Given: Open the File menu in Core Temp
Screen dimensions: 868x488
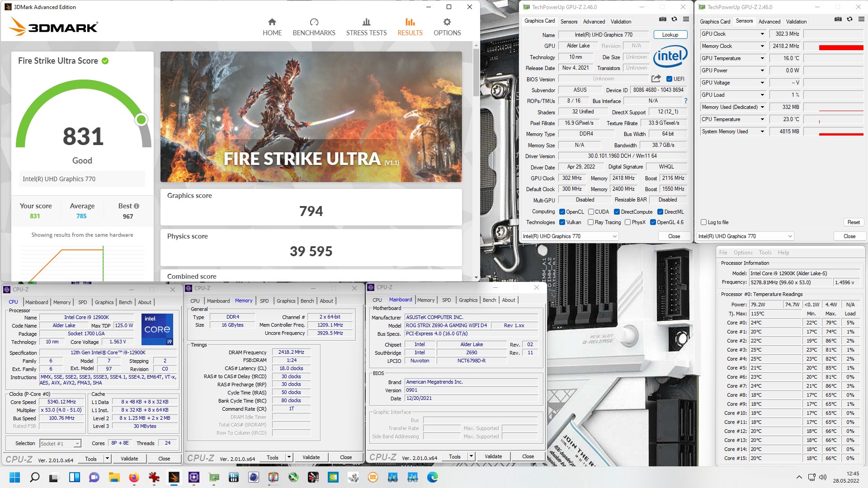Looking at the screenshot, I should 723,253.
